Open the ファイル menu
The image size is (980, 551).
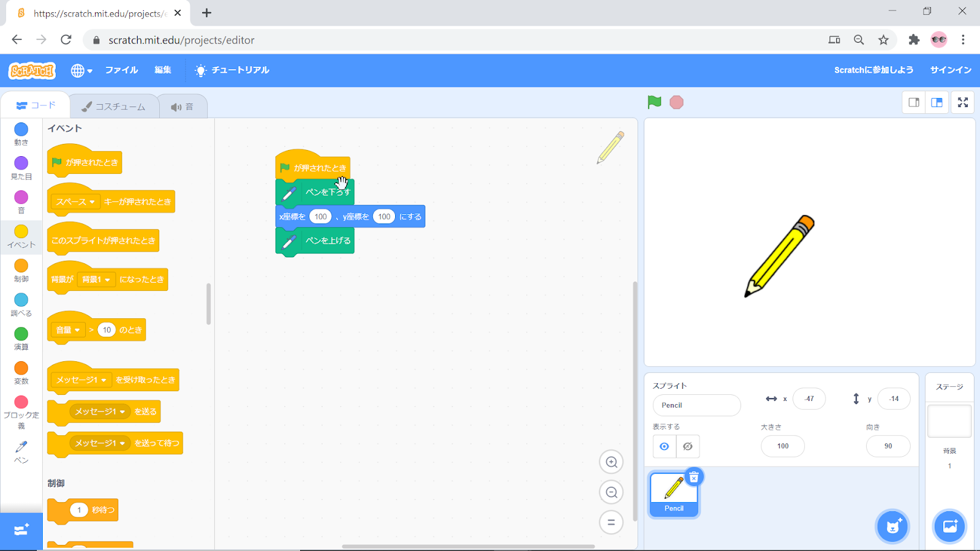[x=121, y=70]
